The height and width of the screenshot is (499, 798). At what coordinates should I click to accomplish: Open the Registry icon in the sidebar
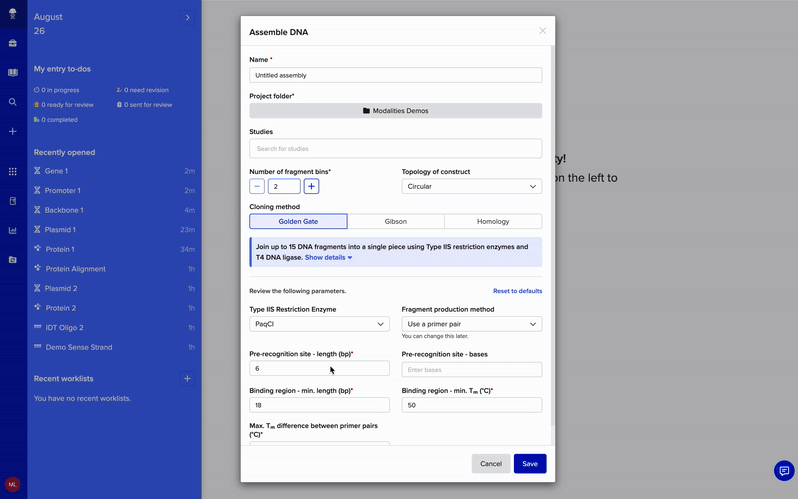click(x=13, y=201)
